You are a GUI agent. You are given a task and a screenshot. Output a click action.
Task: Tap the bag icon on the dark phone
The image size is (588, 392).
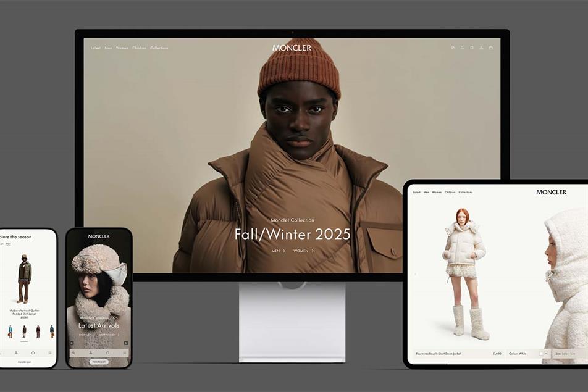click(x=107, y=352)
